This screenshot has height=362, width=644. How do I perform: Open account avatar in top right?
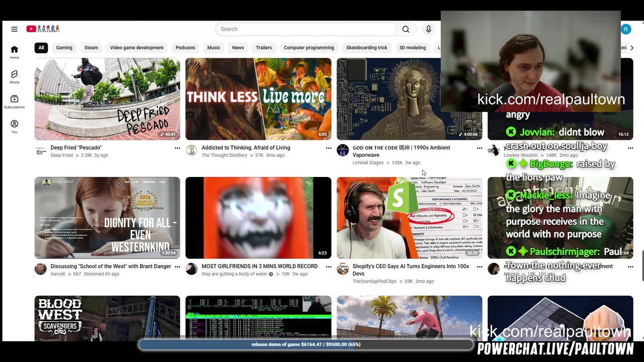(x=626, y=29)
